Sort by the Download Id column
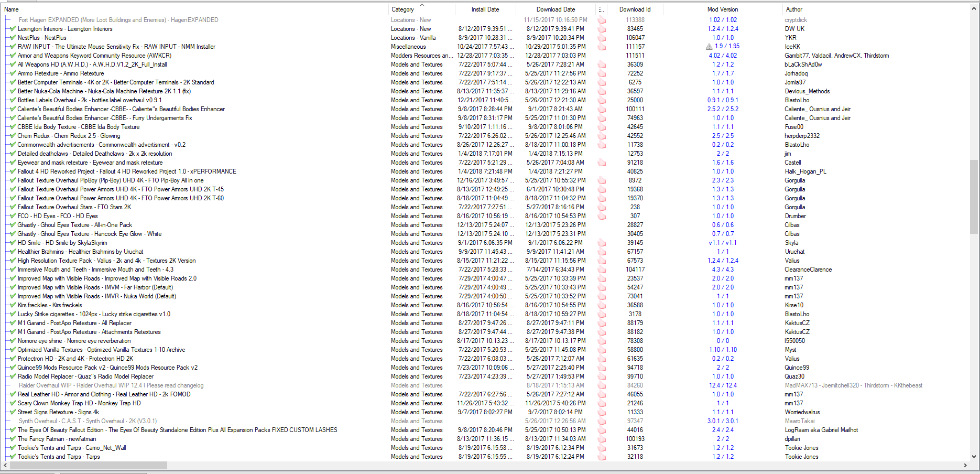 pyautogui.click(x=635, y=9)
